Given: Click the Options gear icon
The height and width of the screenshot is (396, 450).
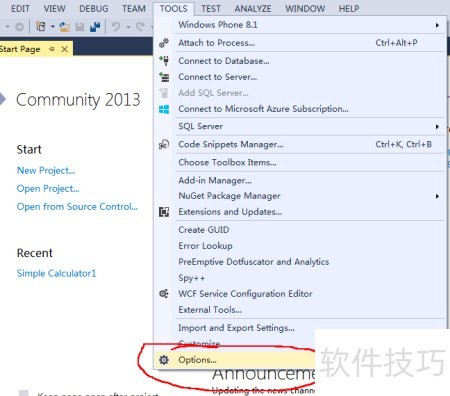Looking at the screenshot, I should coord(164,360).
